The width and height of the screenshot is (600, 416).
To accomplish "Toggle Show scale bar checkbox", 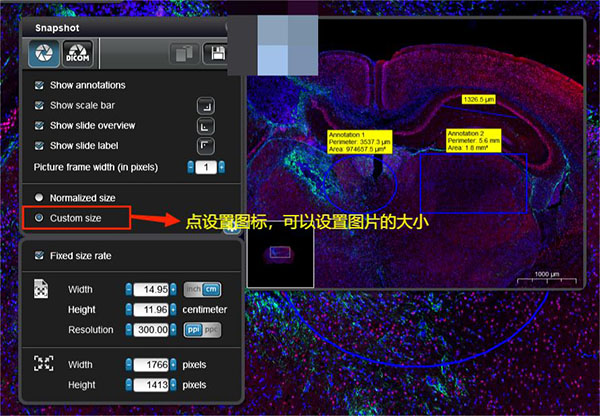I will pos(39,106).
